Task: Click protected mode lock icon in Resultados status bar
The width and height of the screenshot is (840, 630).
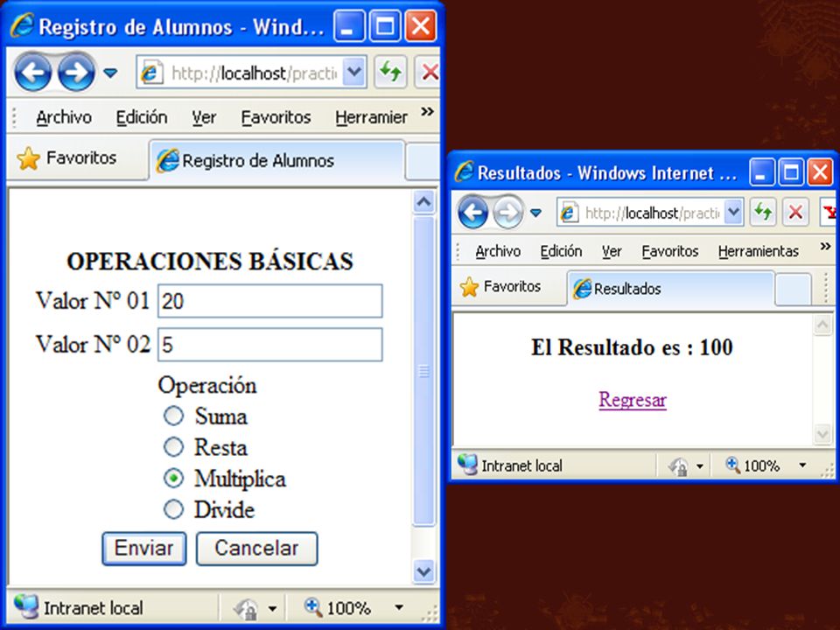Action: click(x=677, y=466)
